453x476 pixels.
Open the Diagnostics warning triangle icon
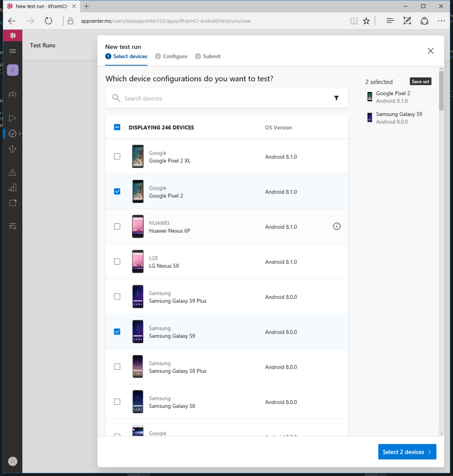(x=13, y=172)
